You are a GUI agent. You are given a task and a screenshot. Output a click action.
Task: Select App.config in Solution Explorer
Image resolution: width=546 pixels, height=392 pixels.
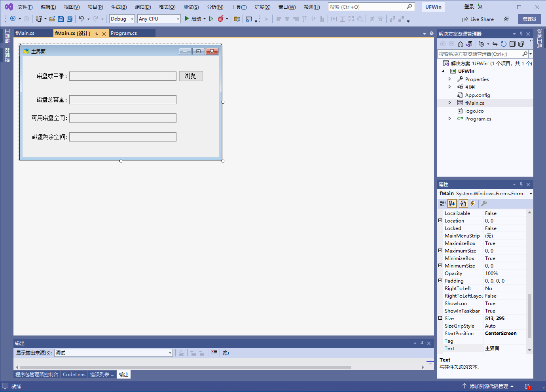click(478, 95)
